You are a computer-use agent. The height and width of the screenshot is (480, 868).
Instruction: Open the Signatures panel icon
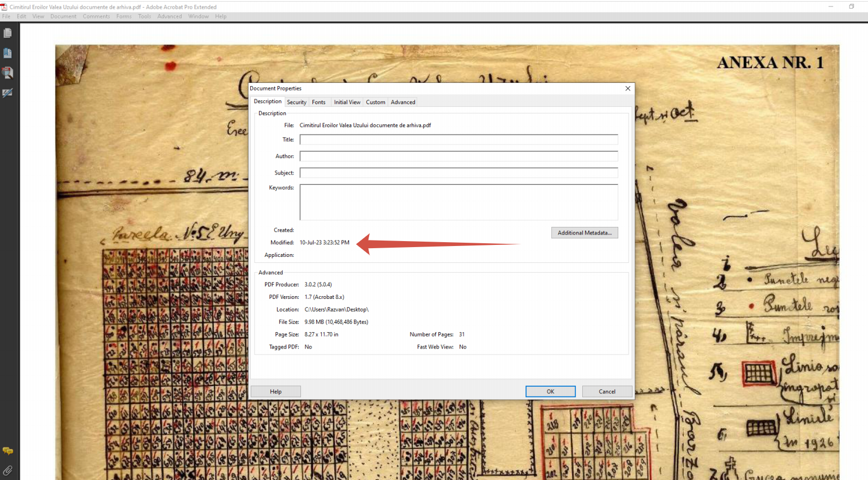coord(8,93)
